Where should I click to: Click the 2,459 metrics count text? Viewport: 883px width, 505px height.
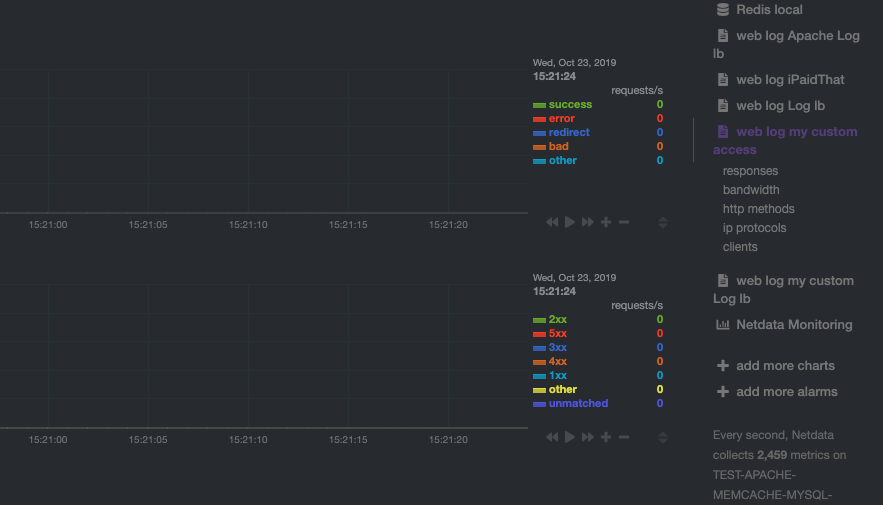(771, 455)
